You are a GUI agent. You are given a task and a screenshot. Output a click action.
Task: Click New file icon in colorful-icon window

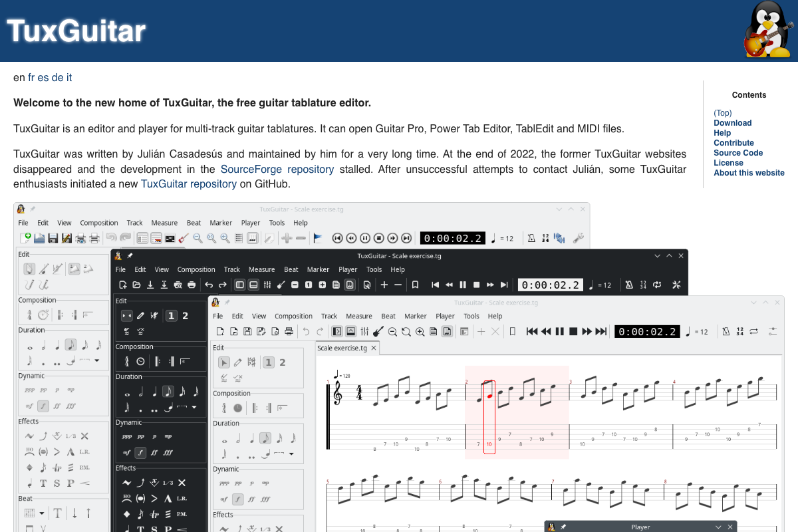25,237
